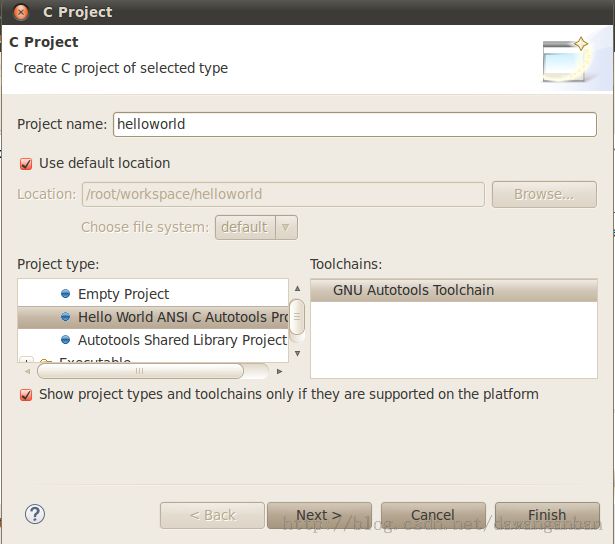
Task: Click the Hello World ANSI C bullet icon
Action: [66, 317]
